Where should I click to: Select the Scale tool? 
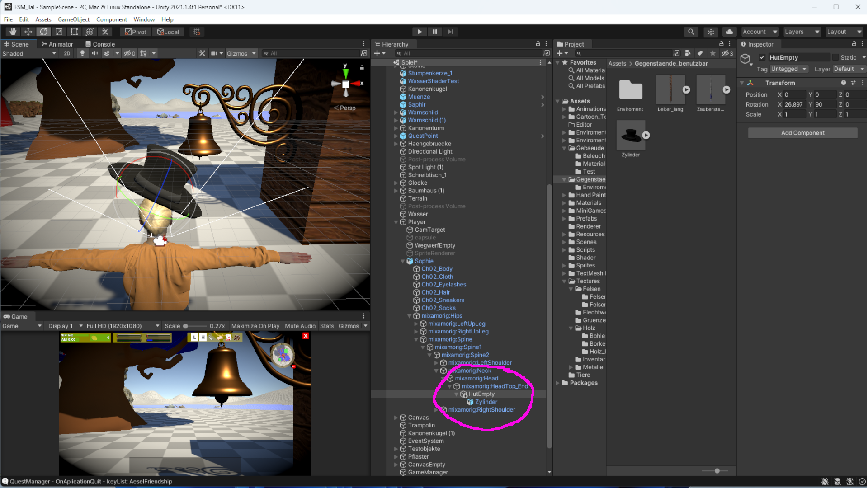click(x=59, y=32)
